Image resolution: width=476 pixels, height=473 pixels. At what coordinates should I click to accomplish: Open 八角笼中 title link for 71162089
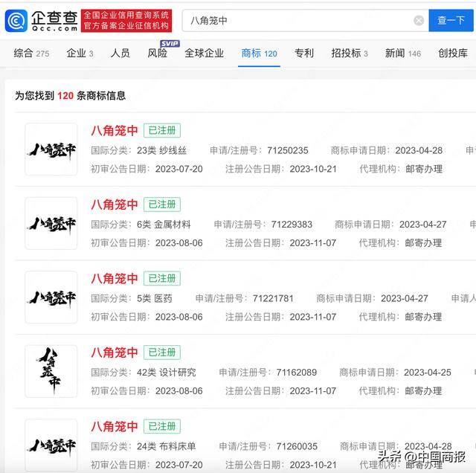coord(115,353)
